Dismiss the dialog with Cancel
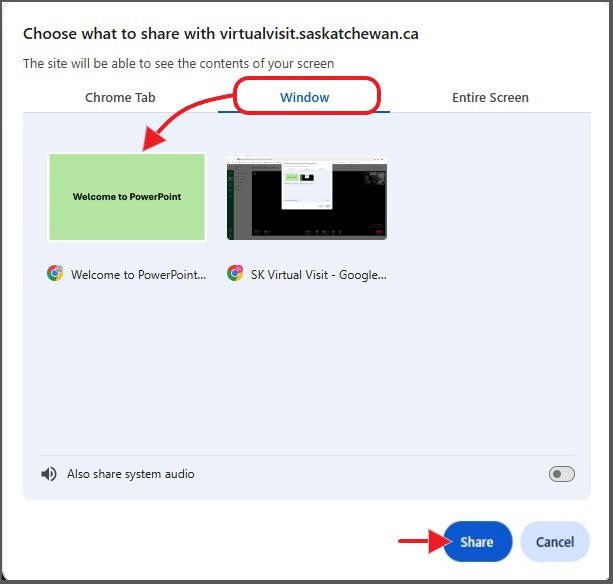613x584 pixels. point(555,541)
